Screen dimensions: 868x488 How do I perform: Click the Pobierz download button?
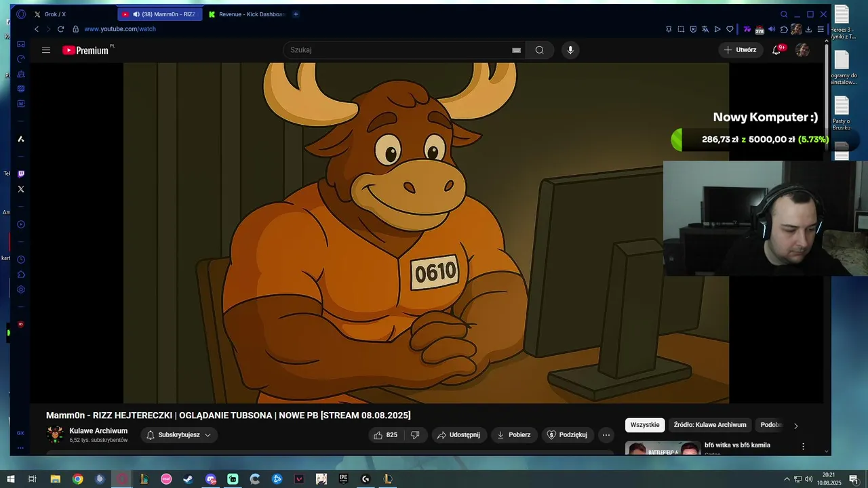[x=514, y=435]
